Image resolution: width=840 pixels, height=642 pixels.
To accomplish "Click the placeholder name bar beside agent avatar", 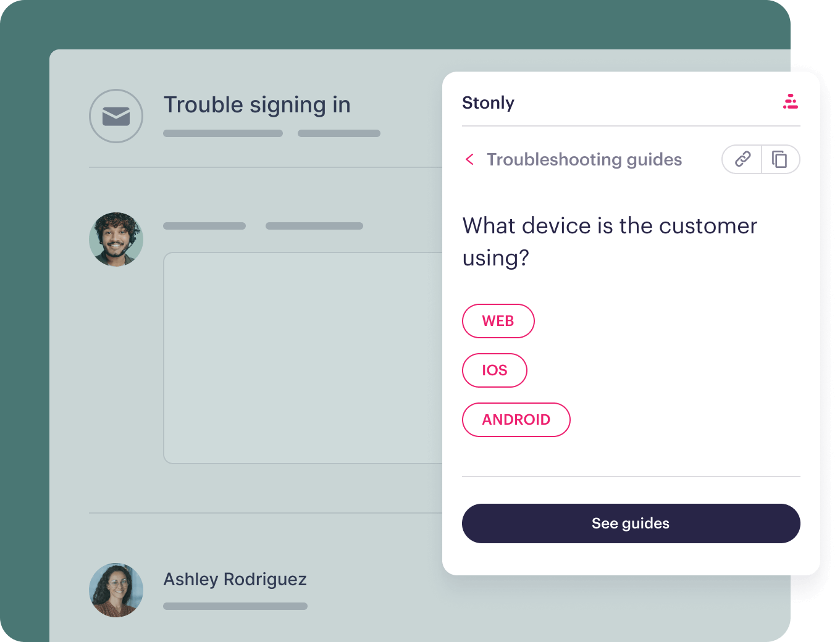I will (x=204, y=226).
